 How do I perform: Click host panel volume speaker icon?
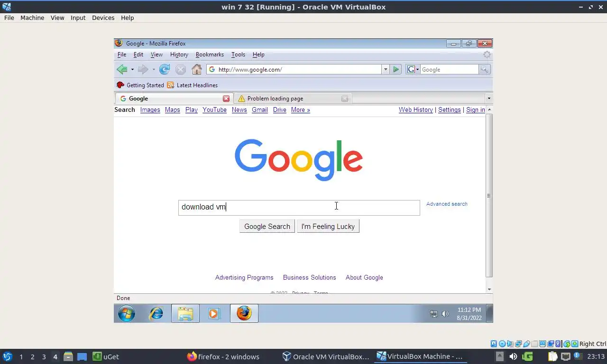coord(513,356)
